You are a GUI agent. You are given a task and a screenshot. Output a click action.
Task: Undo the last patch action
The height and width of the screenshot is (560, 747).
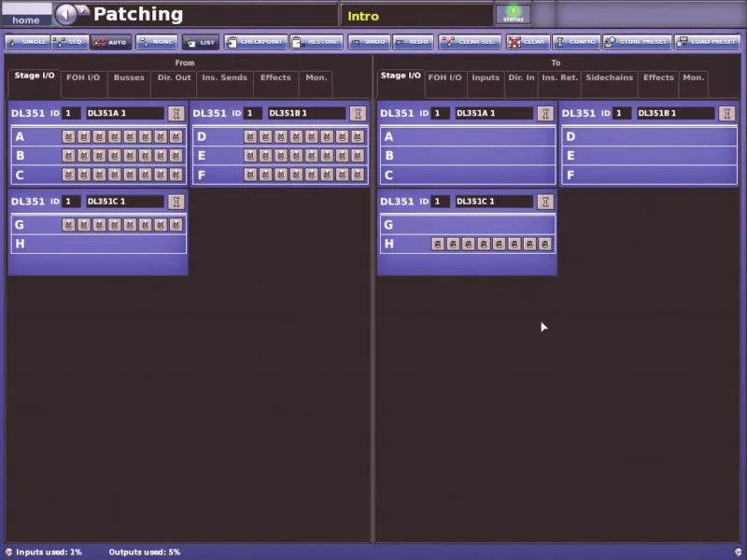[x=369, y=42]
